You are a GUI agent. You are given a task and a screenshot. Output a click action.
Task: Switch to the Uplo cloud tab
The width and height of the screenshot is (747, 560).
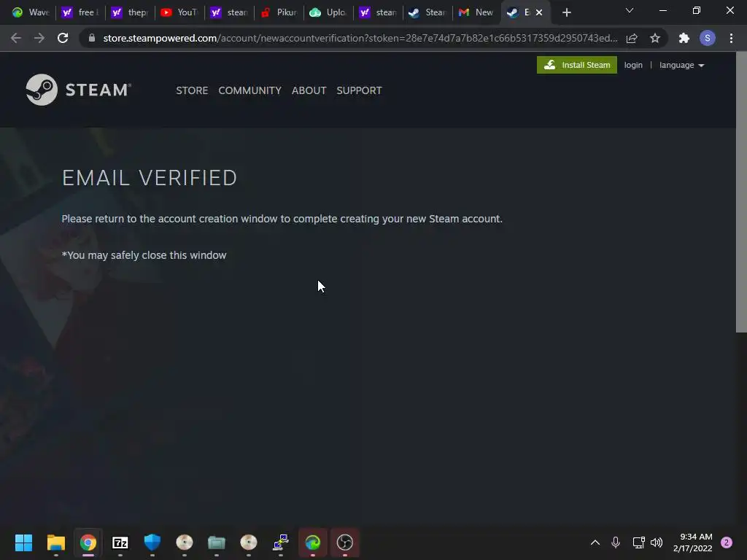coord(328,12)
